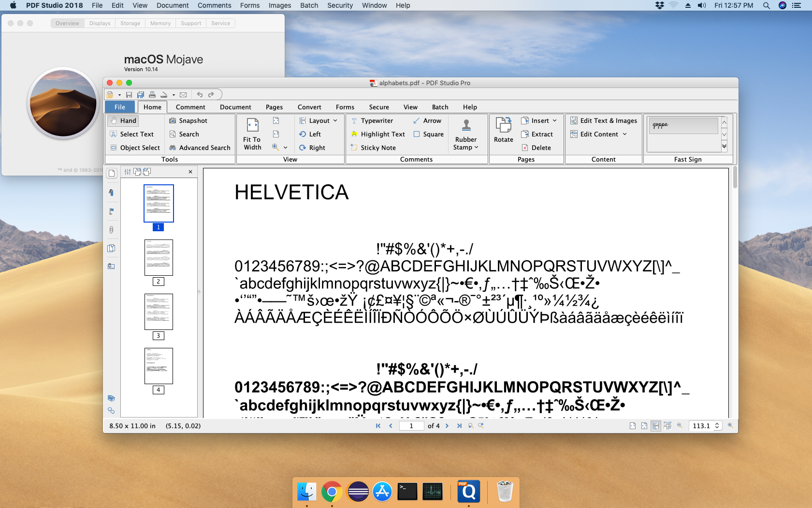Image resolution: width=812 pixels, height=508 pixels.
Task: Click the Scan icon in quick toolbar
Action: (164, 95)
